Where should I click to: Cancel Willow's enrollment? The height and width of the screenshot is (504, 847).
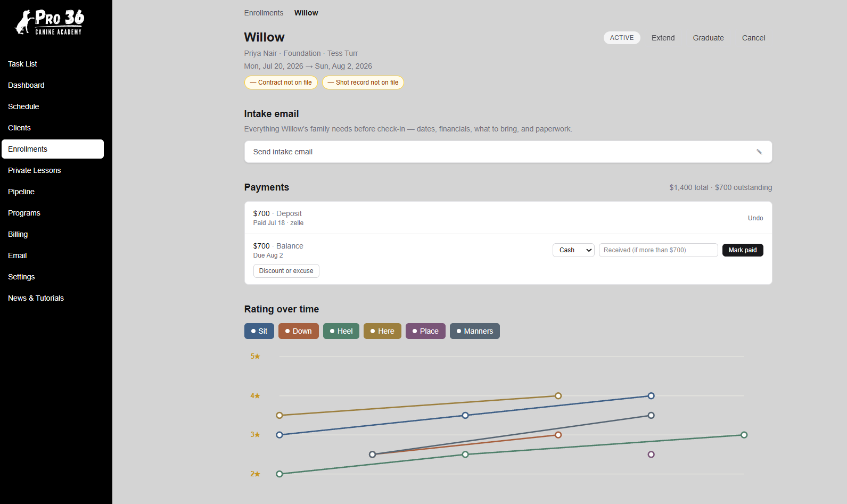(753, 38)
